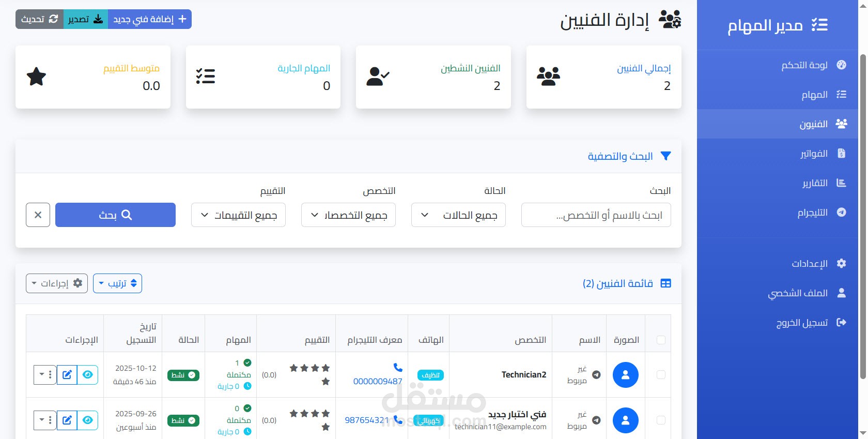Click متوسط التقييم star icon
The image size is (868, 439).
point(36,77)
